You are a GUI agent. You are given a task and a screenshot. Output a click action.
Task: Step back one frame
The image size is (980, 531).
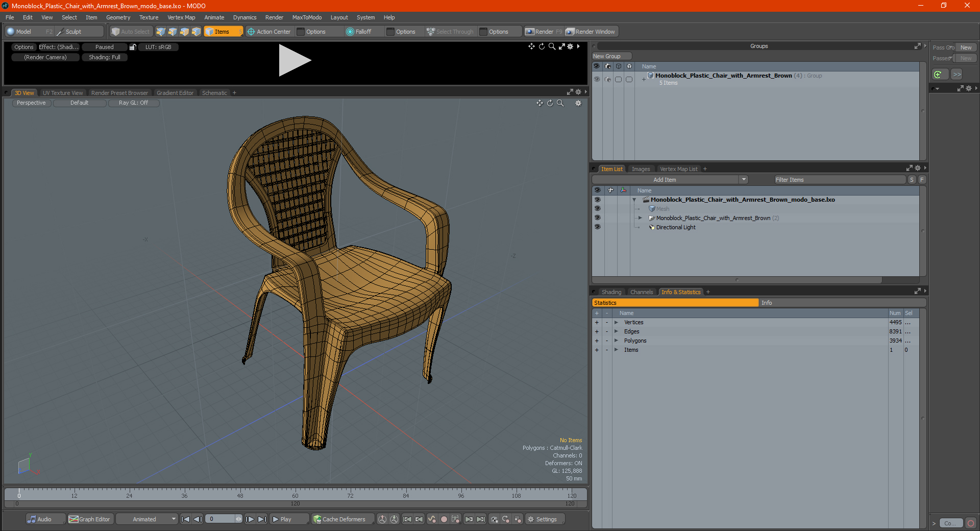tap(198, 519)
